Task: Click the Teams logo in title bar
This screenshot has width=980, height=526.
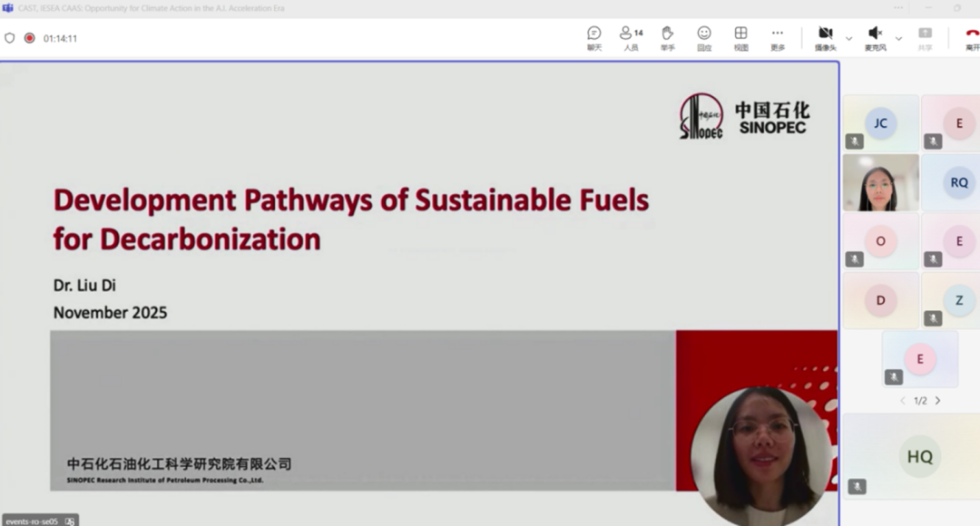Action: pos(7,7)
